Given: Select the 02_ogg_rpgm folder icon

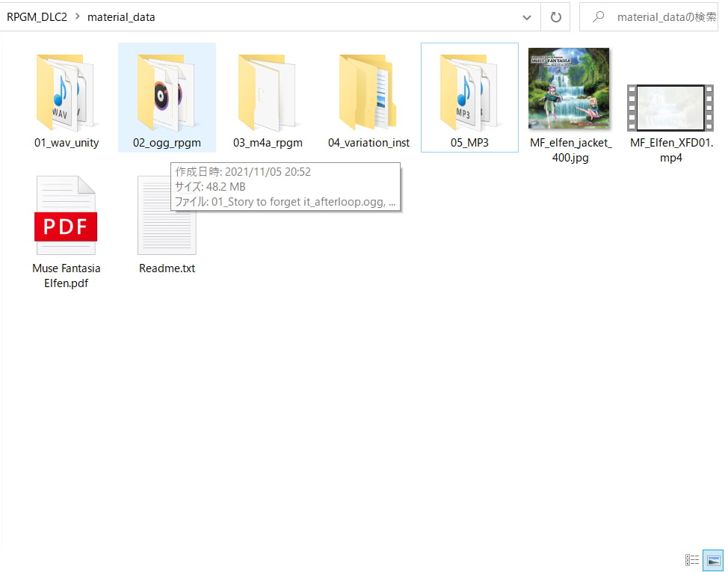Looking at the screenshot, I should (166, 92).
